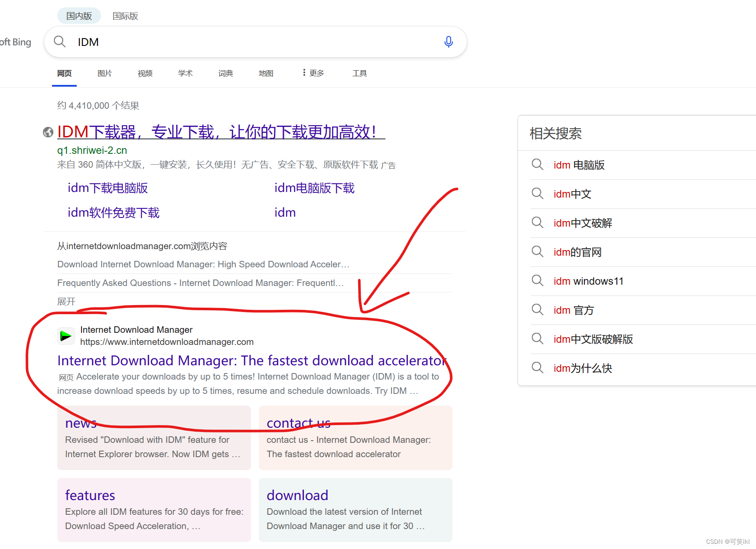Open the IDM下载器 ad headline link
Viewport: 756px width, 549px height.
click(x=221, y=132)
